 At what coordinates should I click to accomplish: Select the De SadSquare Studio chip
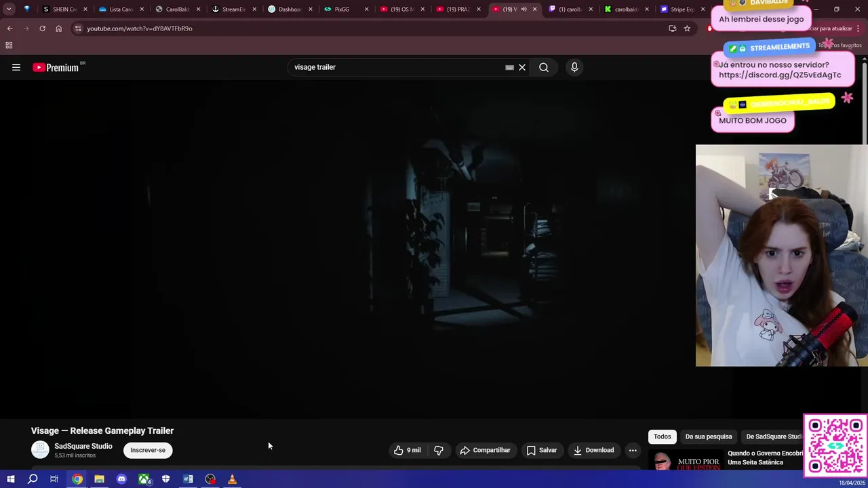tap(772, 436)
